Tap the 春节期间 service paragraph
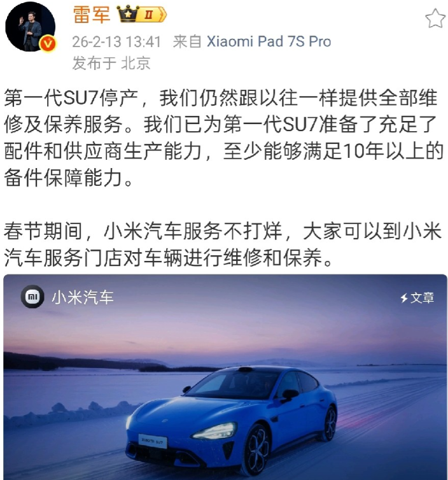The image size is (448, 480). (223, 244)
